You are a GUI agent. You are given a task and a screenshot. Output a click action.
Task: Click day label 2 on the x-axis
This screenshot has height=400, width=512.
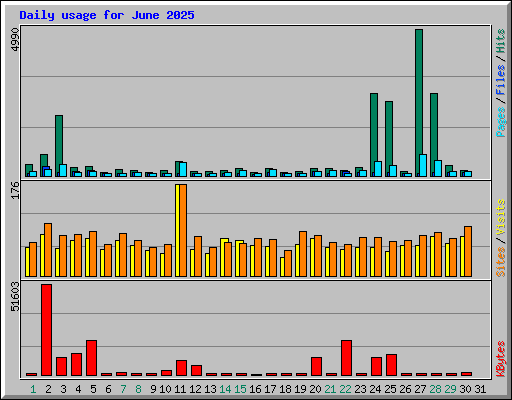[x=48, y=389]
